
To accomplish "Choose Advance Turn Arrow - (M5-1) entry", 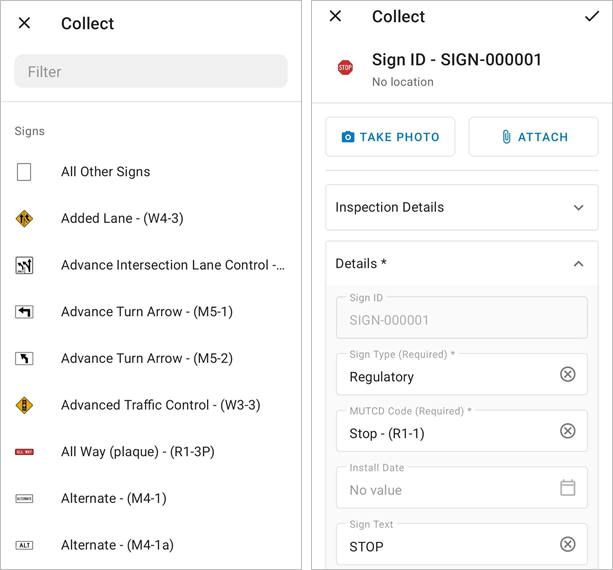I will 151,312.
